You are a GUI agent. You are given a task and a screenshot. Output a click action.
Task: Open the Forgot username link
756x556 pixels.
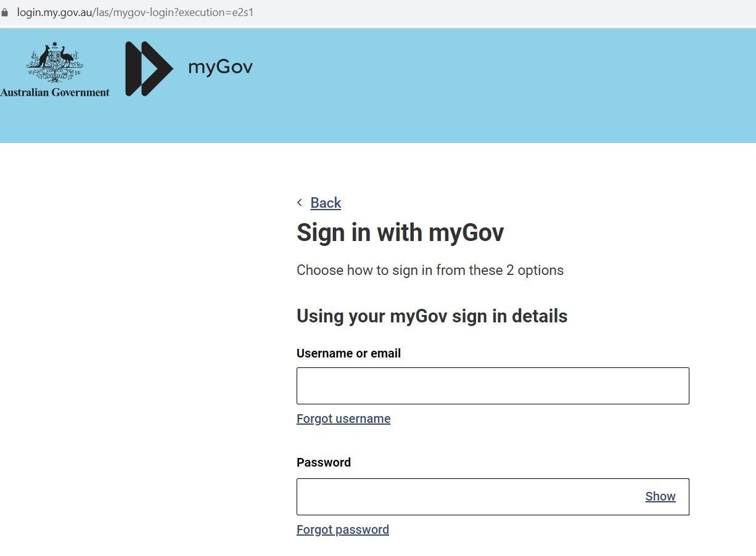click(343, 419)
